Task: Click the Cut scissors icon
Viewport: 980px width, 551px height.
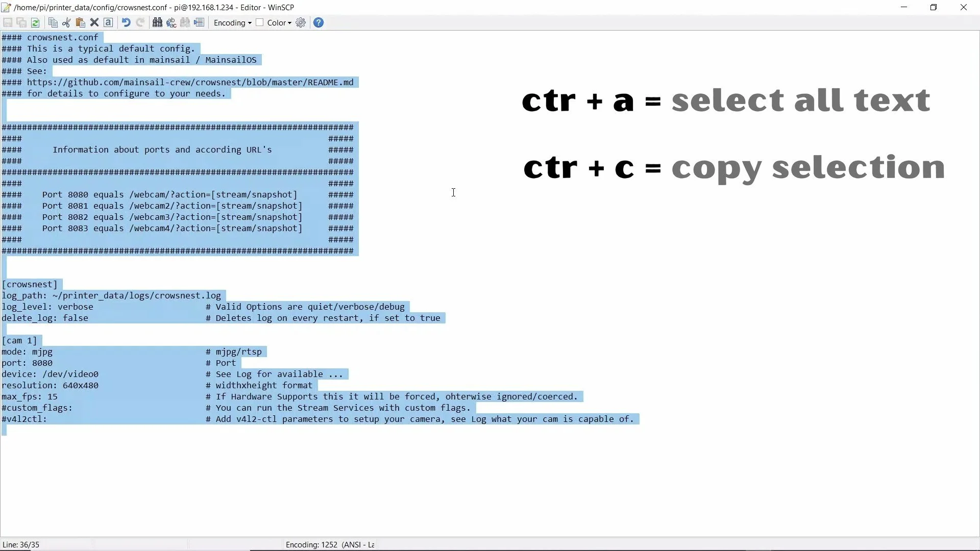Action: pos(66,22)
